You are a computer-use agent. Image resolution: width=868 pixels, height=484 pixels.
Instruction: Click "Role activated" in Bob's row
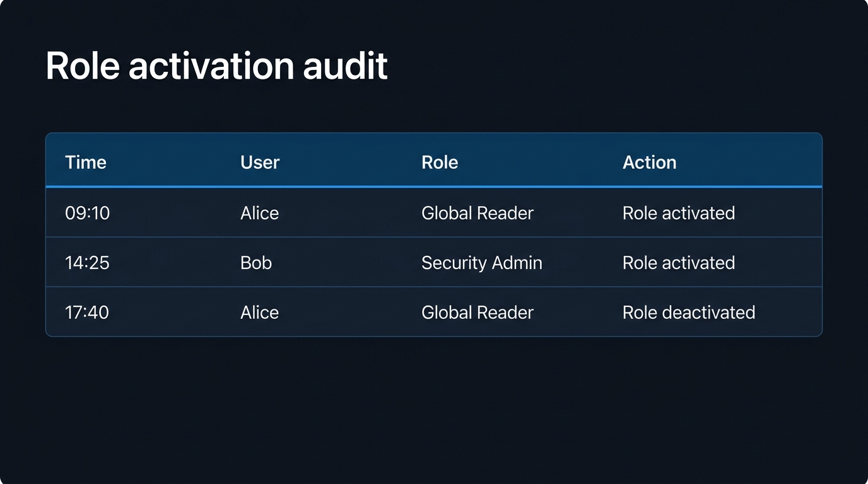pos(679,262)
